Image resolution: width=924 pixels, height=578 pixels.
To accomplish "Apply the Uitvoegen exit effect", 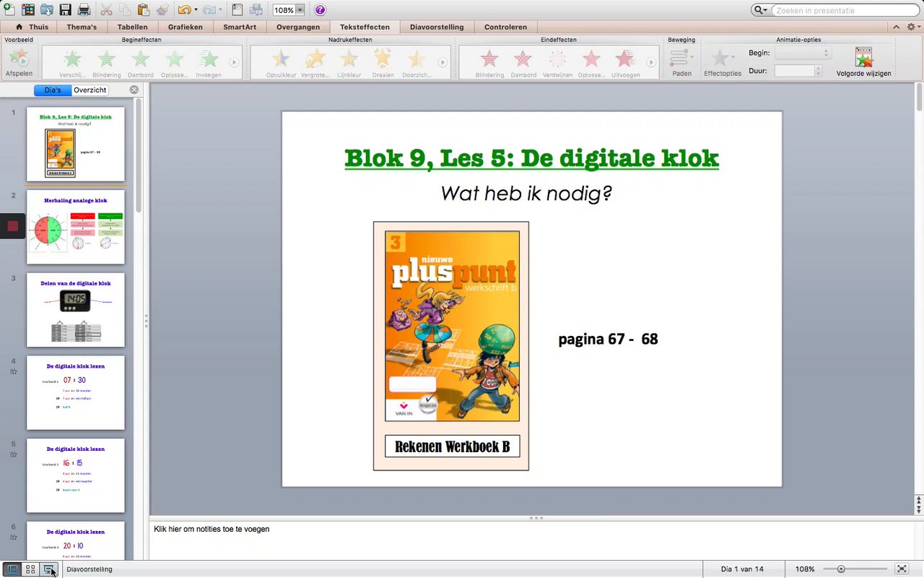I will coord(625,64).
